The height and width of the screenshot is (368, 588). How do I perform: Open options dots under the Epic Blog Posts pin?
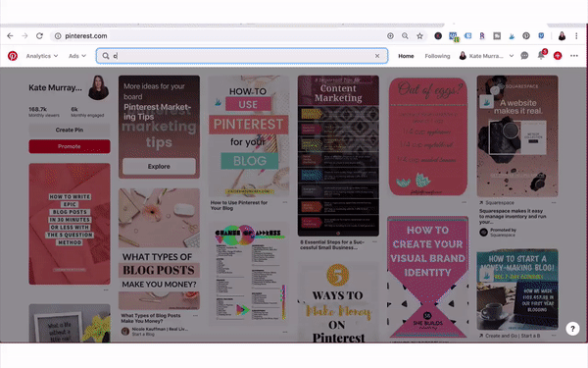106,289
